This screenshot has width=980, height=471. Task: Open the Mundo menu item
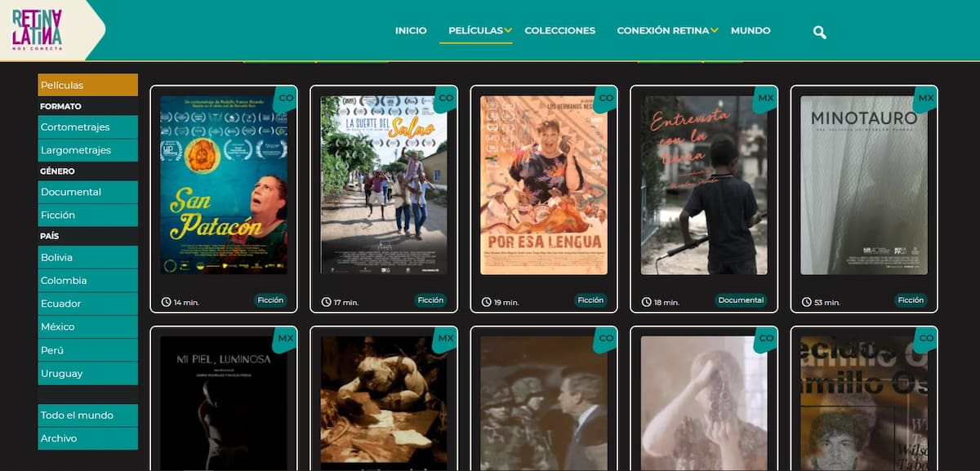click(751, 31)
